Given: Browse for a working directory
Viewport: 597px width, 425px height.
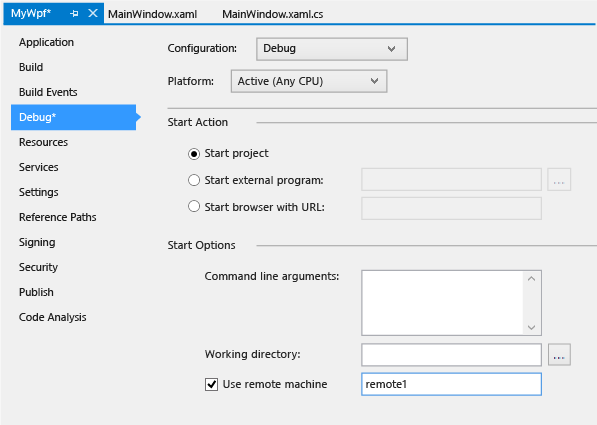Looking at the screenshot, I should click(559, 355).
